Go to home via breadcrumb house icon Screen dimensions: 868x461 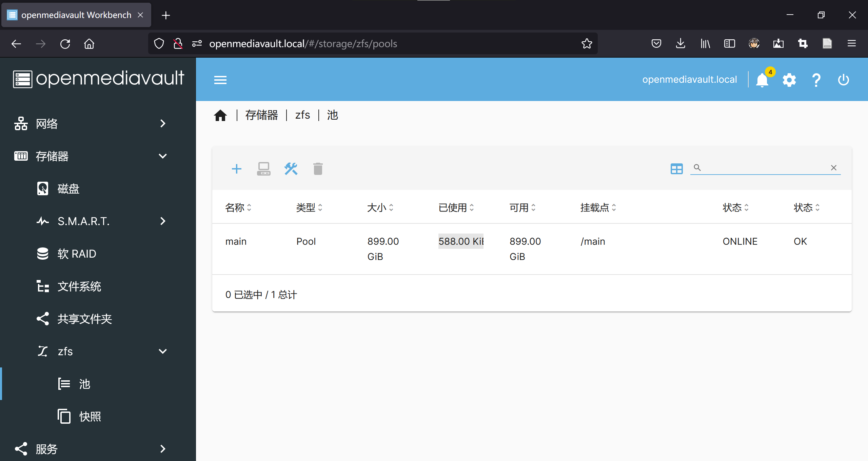point(220,115)
